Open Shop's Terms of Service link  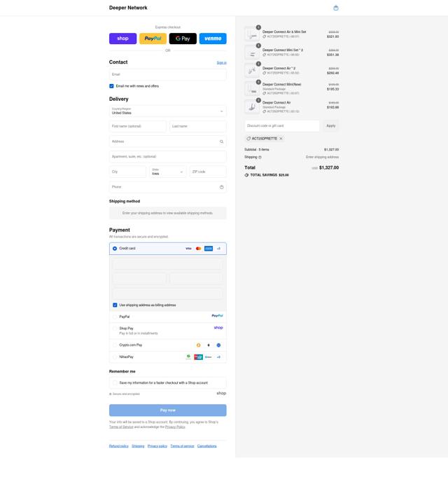(x=121, y=427)
